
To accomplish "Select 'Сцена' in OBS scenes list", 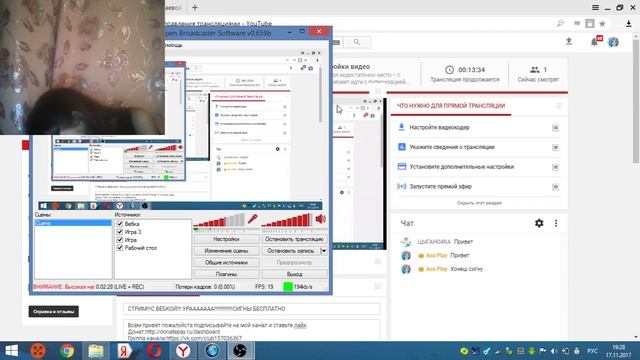I will click(73, 223).
